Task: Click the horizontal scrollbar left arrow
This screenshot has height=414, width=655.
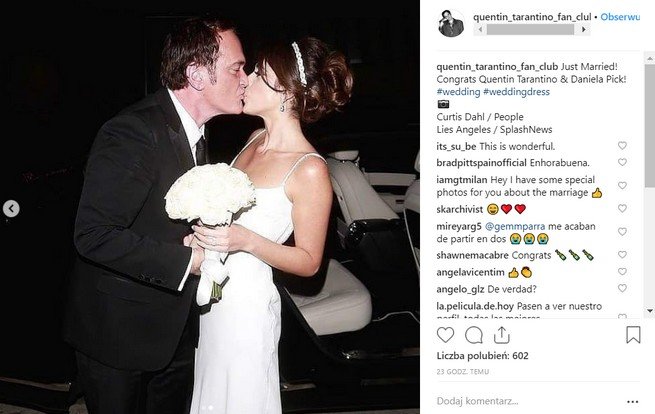Action: tap(480, 29)
